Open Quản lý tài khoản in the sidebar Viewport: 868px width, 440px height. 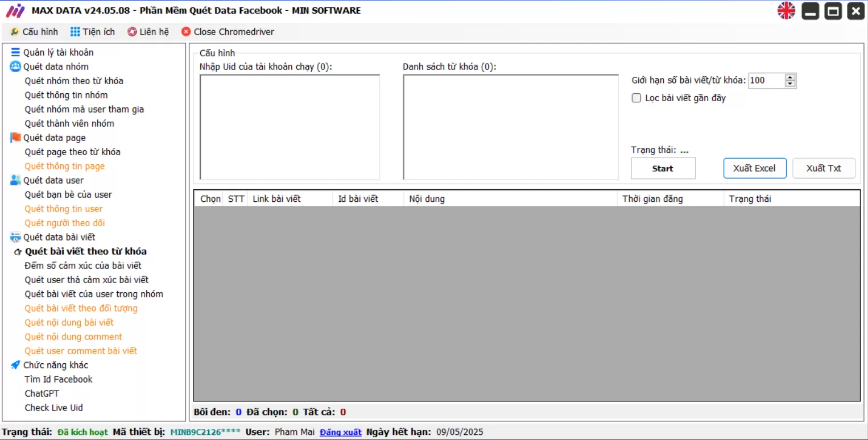(x=58, y=52)
